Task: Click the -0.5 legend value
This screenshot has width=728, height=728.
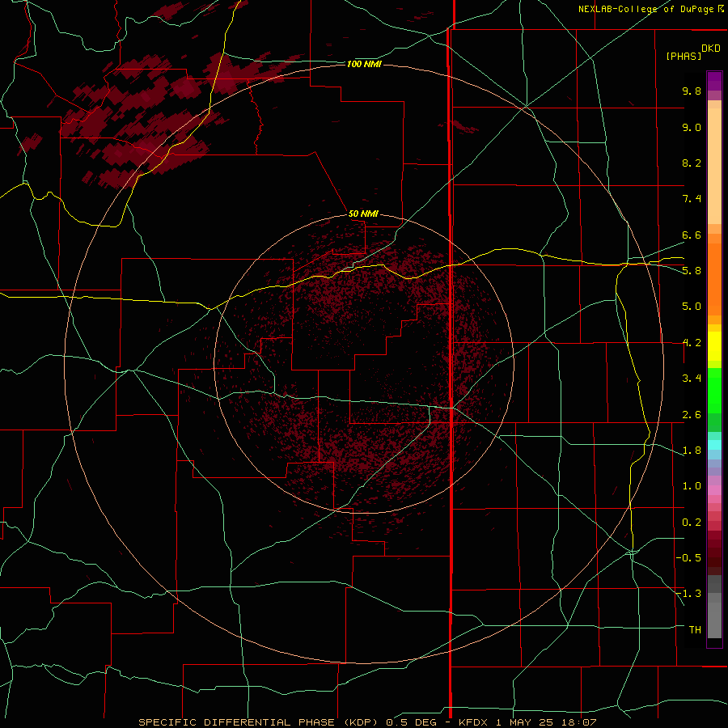Action: tap(688, 558)
